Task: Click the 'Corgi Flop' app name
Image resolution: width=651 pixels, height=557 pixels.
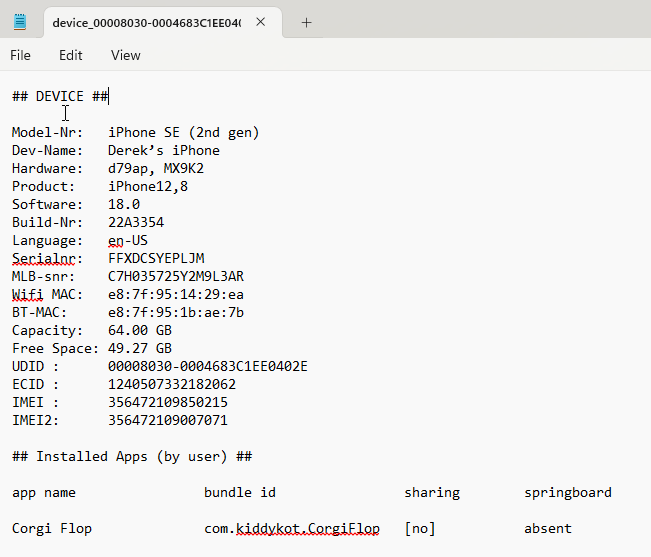Action: click(x=51, y=528)
